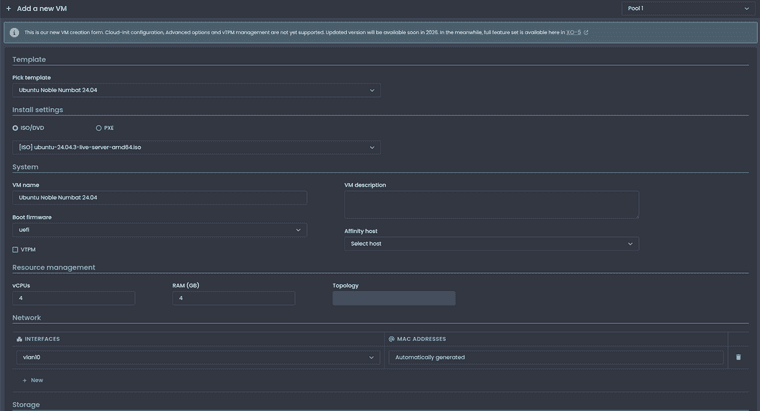This screenshot has height=411, width=760.
Task: Click the external link icon beside XO-5
Action: pos(586,32)
